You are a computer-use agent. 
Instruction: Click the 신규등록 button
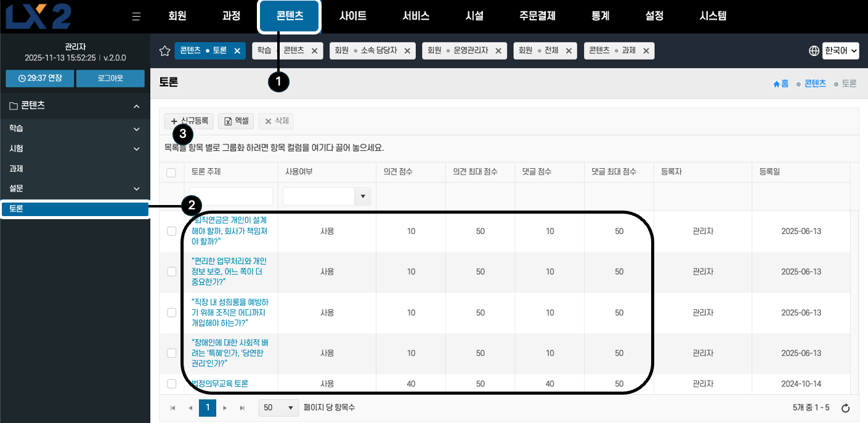tap(189, 121)
